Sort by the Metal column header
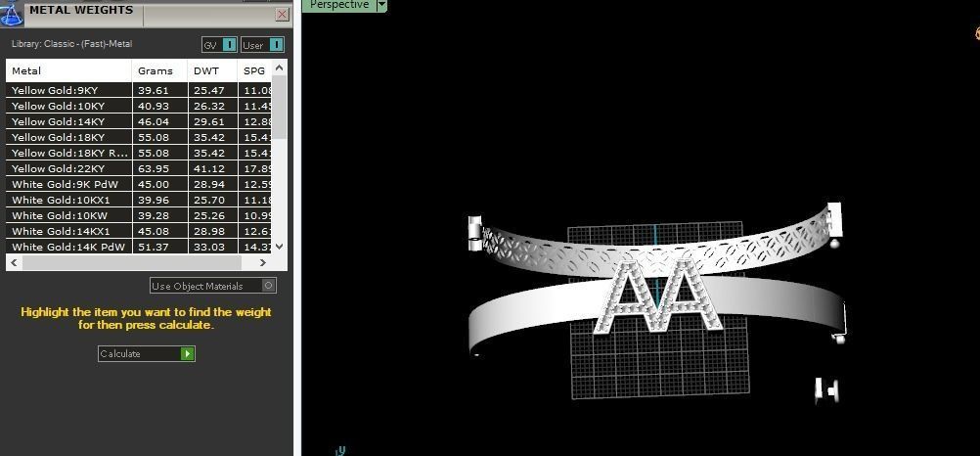980x456 pixels. 68,70
